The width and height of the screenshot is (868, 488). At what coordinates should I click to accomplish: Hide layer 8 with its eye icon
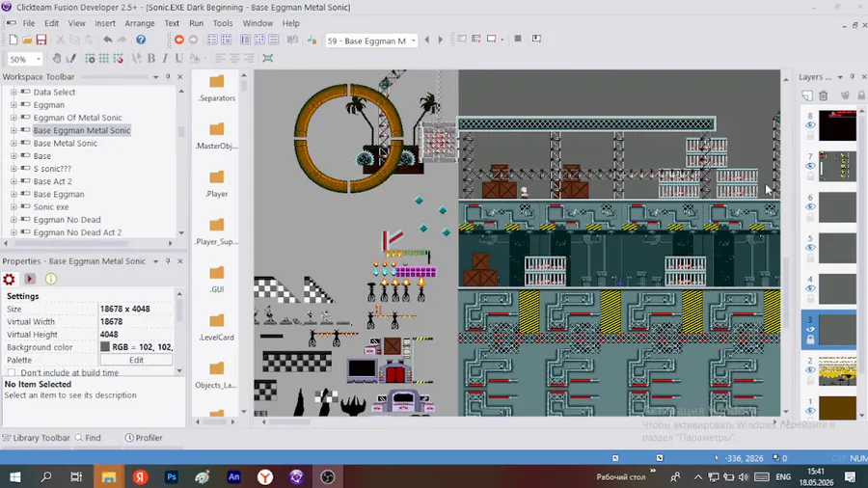[810, 125]
